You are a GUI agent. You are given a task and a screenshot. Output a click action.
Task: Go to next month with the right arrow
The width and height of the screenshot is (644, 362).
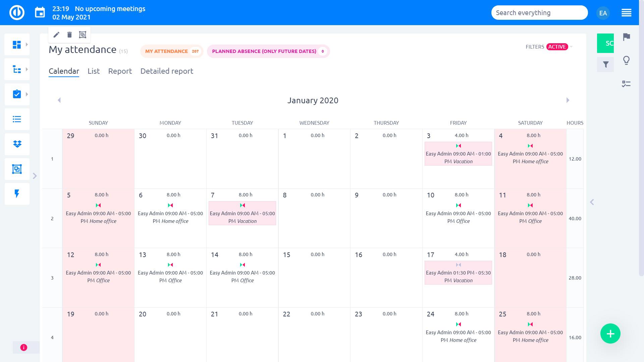point(568,100)
